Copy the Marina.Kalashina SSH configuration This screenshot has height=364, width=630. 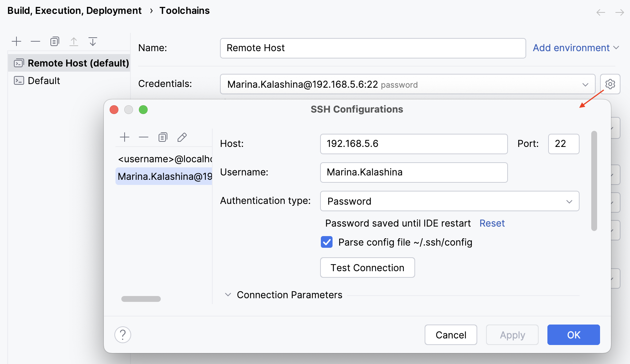point(163,137)
